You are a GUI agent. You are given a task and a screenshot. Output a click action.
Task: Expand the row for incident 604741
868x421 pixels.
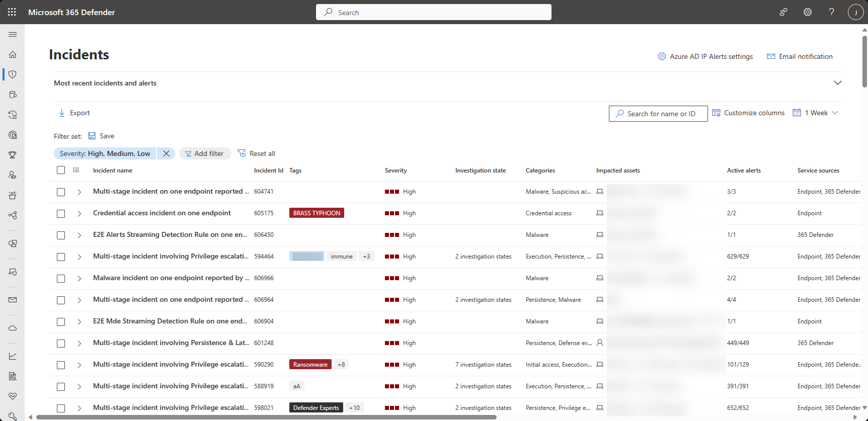(x=79, y=192)
